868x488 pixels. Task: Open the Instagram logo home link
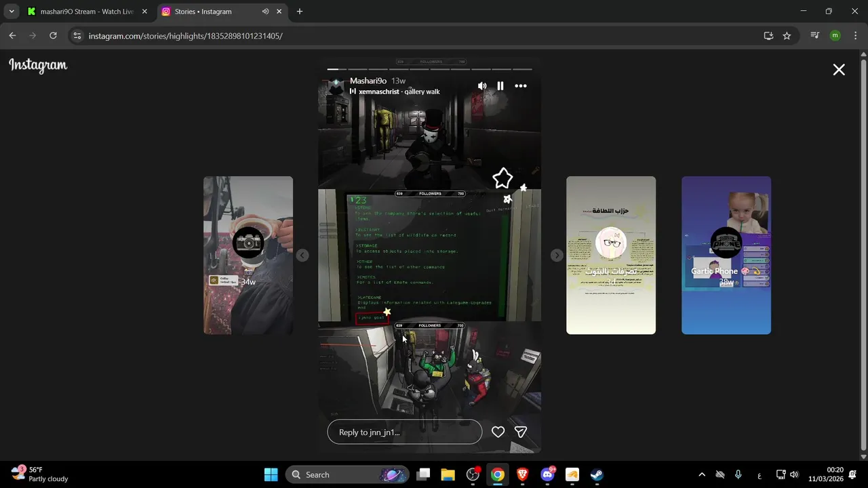pos(38,66)
